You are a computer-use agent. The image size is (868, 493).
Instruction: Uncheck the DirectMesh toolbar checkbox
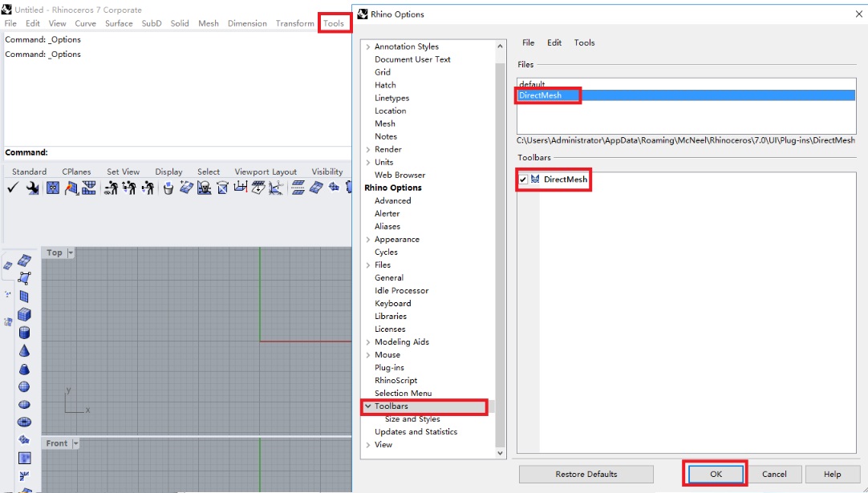[x=523, y=180]
